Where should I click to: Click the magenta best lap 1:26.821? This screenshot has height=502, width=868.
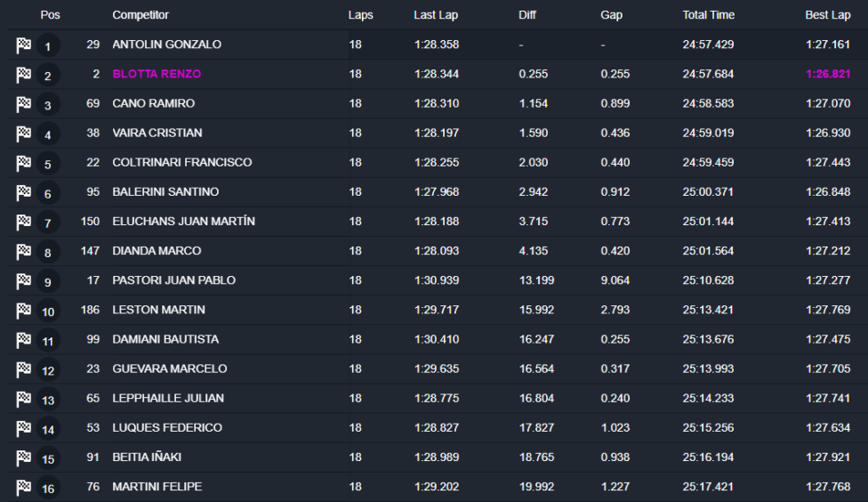click(827, 75)
